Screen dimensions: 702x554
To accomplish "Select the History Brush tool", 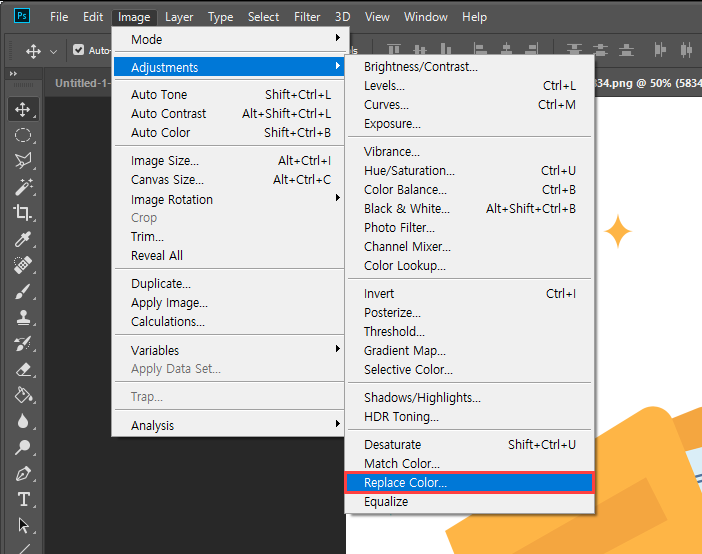I will point(23,344).
